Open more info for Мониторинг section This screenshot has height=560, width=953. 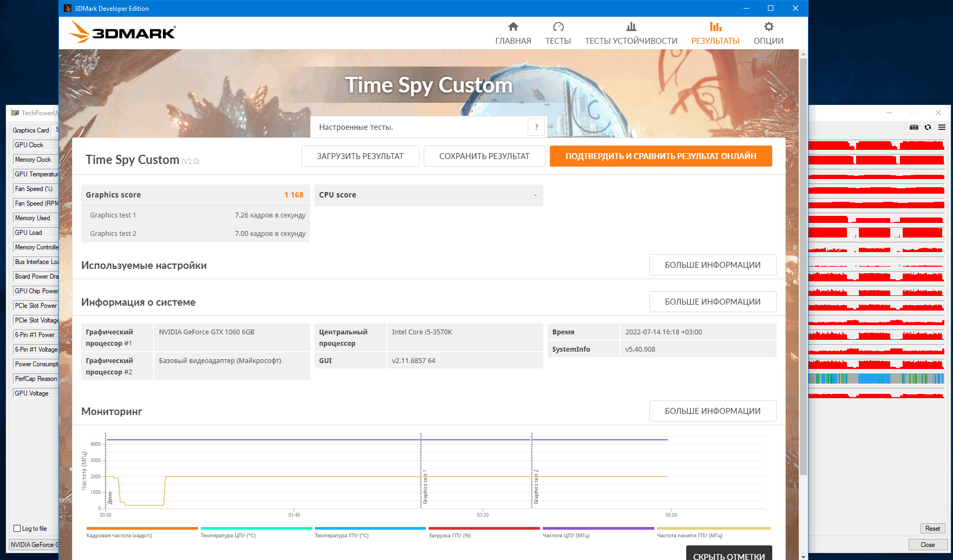click(713, 411)
